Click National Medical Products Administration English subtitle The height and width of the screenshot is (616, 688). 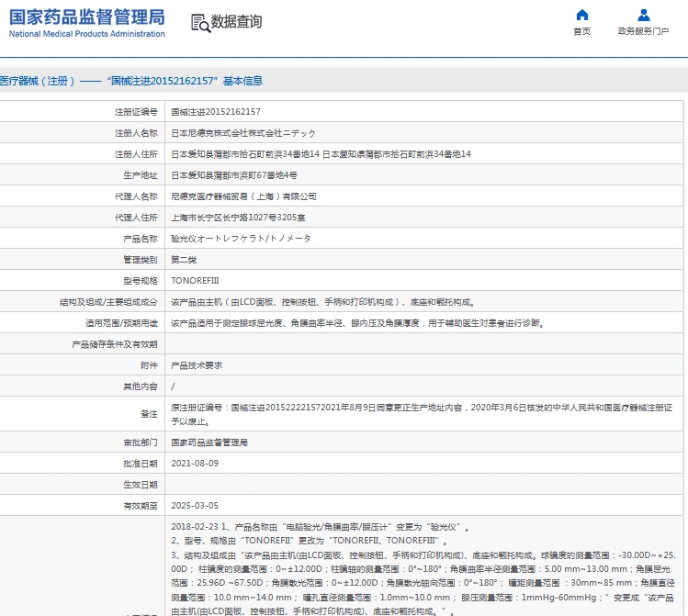pos(87,34)
